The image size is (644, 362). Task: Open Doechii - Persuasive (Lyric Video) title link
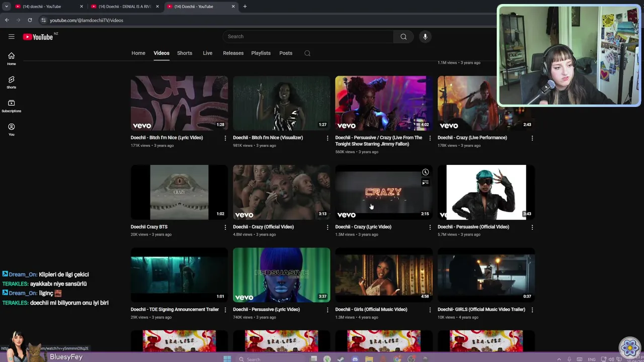[266, 310]
